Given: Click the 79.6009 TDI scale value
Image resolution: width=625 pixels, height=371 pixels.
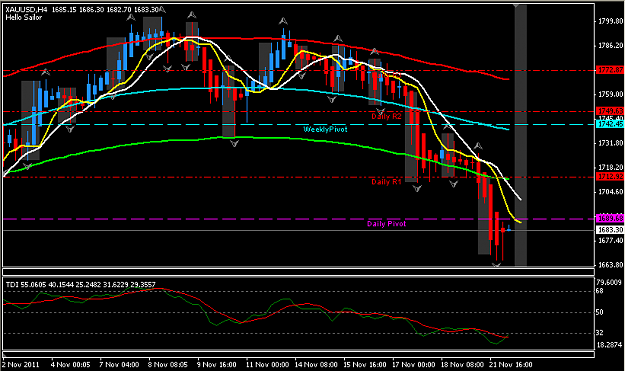Looking at the screenshot, I should point(609,282).
